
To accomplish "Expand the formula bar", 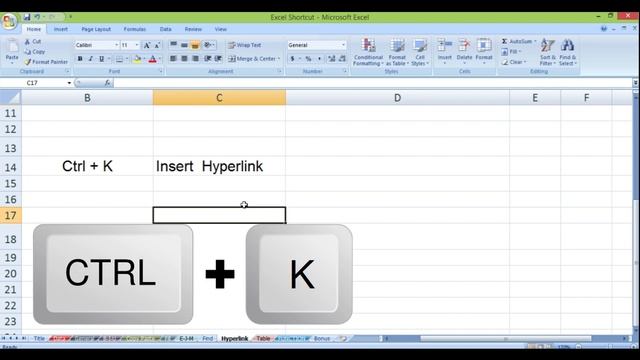I will [636, 83].
